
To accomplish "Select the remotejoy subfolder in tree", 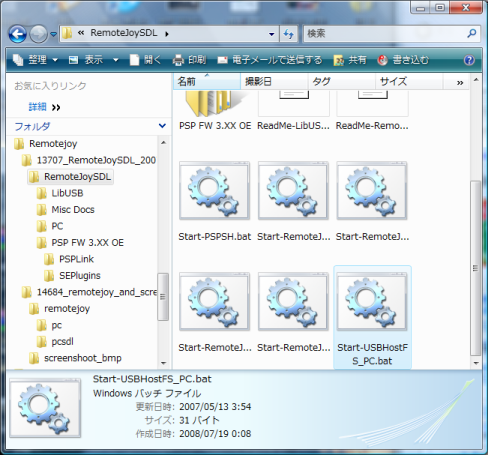I will [x=59, y=309].
